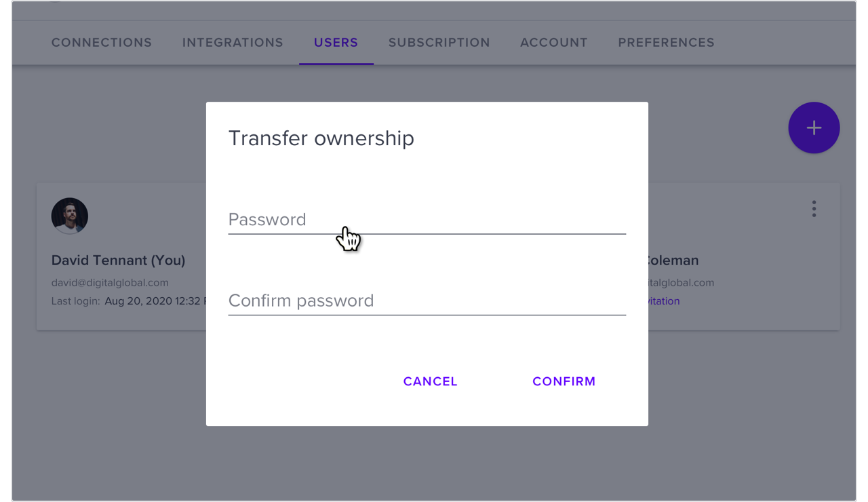Focus the Password input field
This screenshot has height=502, width=868.
point(427,220)
